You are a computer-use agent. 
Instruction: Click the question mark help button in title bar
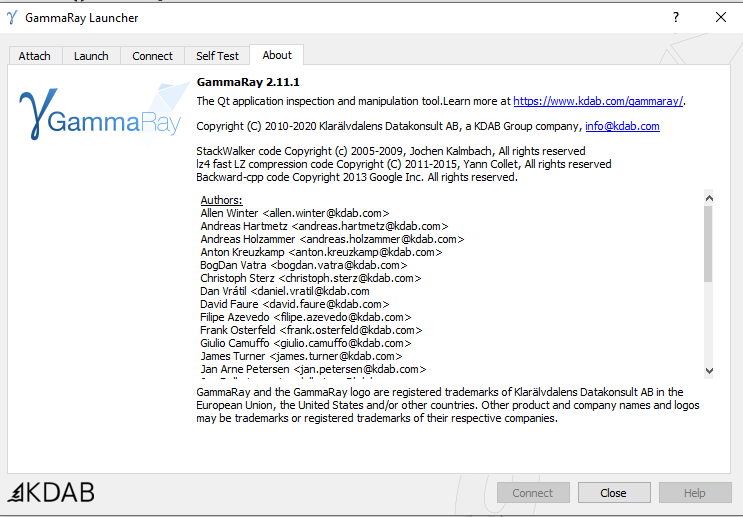tap(676, 17)
